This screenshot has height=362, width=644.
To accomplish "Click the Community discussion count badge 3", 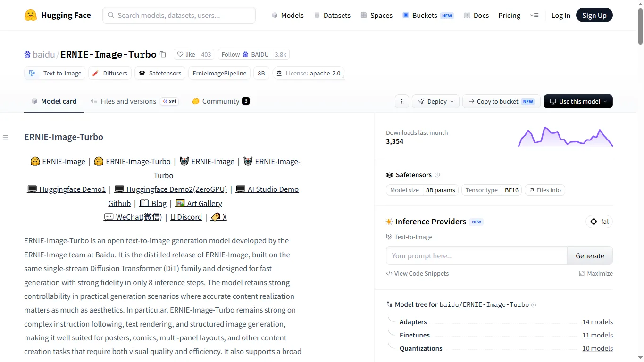I will click(246, 101).
